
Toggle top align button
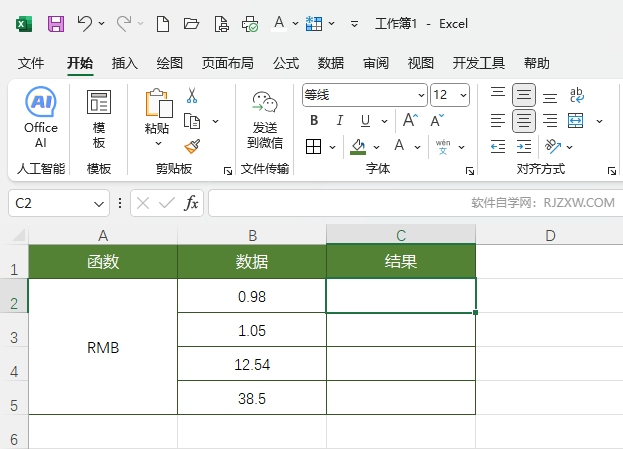pos(498,95)
